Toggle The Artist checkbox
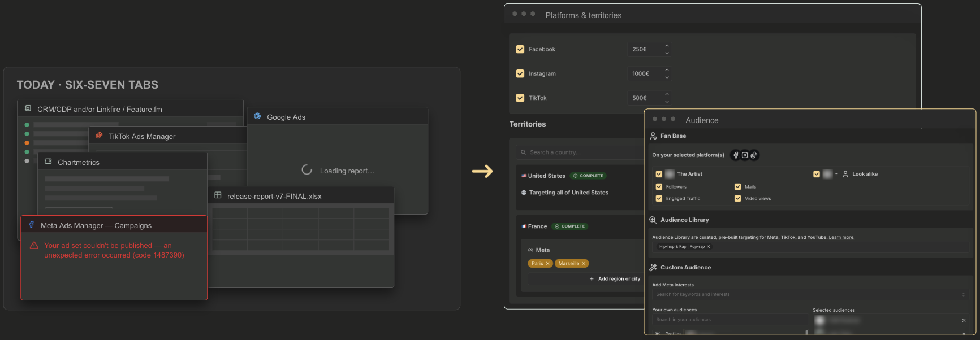Screen dimensions: 980x340 [659, 174]
